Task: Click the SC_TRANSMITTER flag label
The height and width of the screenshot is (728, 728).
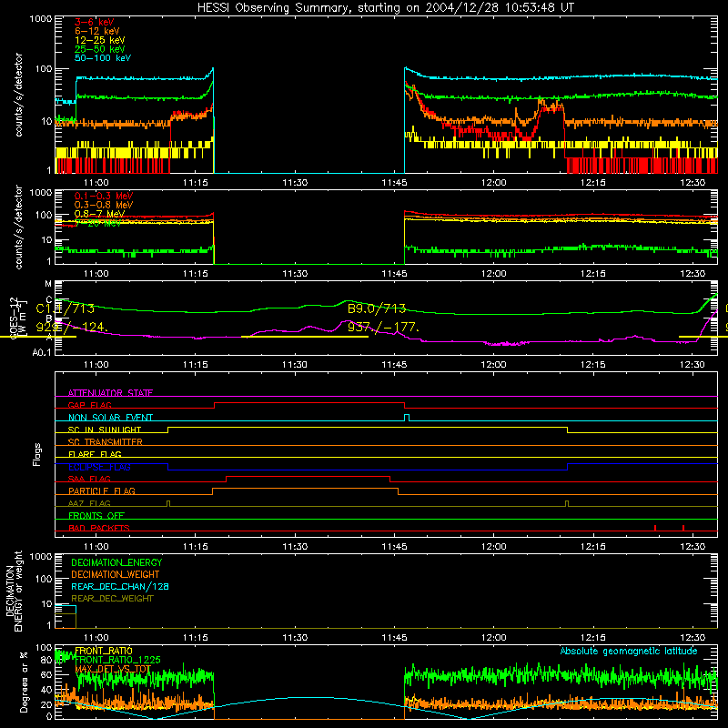Action: point(106,442)
